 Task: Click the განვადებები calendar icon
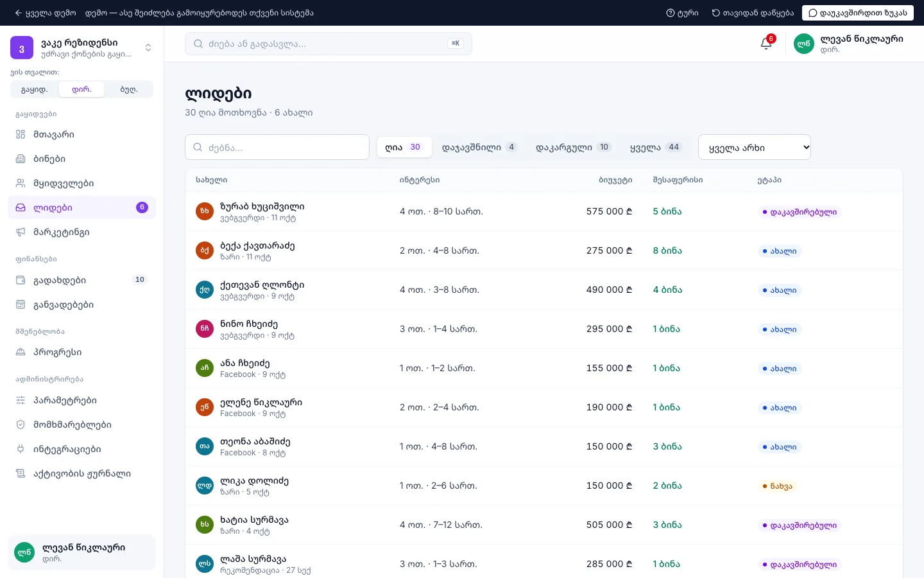coord(21,304)
